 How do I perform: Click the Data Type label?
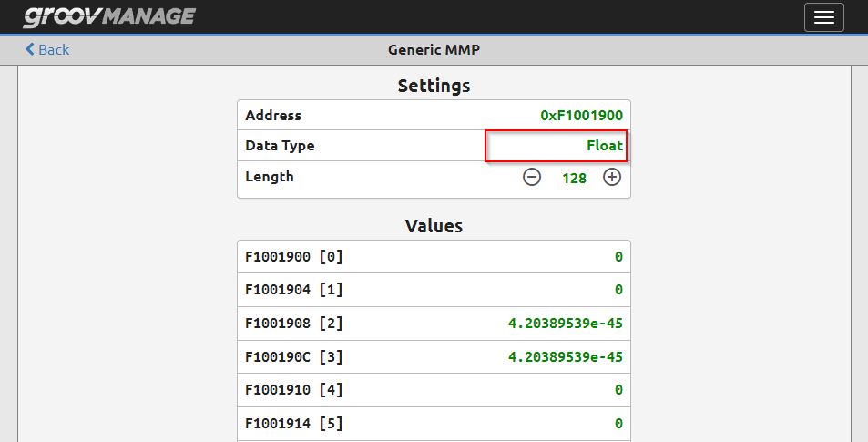pos(280,146)
